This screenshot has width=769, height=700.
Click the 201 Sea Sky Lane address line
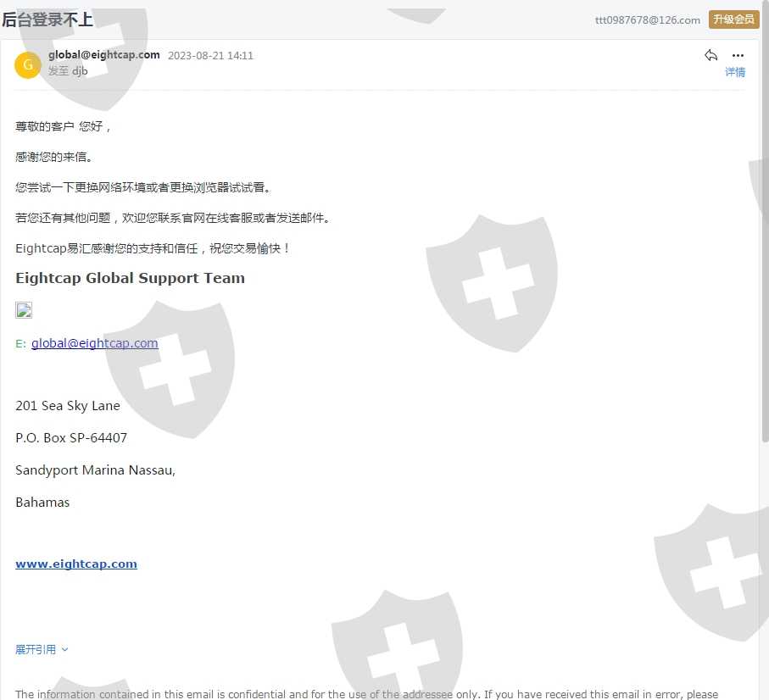coord(68,406)
